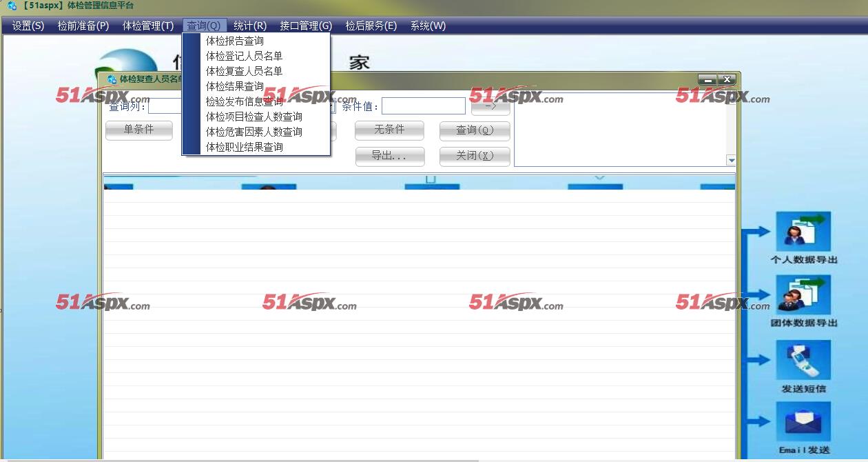Screen dimensions: 868x462
Task: Click the 个人数据导出 icon
Action: (x=803, y=231)
